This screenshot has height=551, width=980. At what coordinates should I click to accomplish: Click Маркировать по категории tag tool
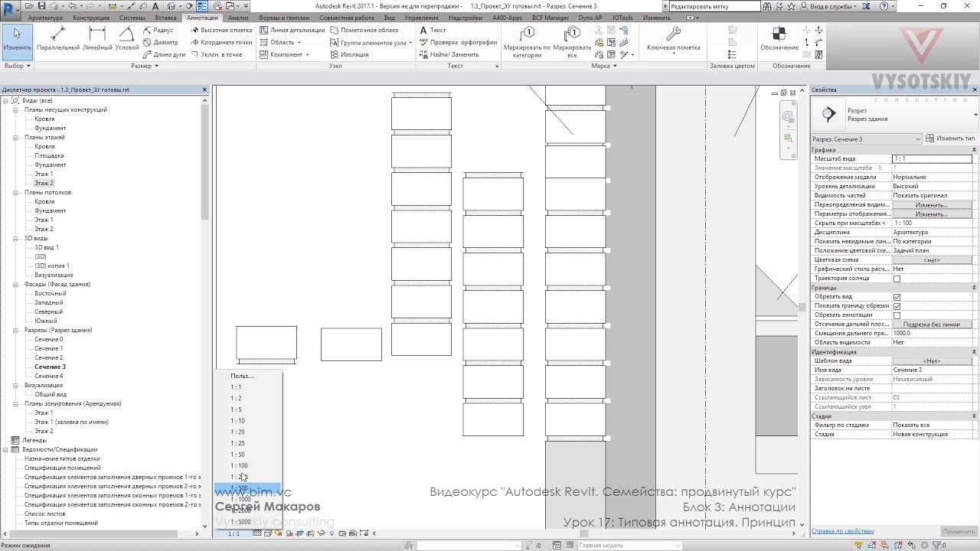527,41
